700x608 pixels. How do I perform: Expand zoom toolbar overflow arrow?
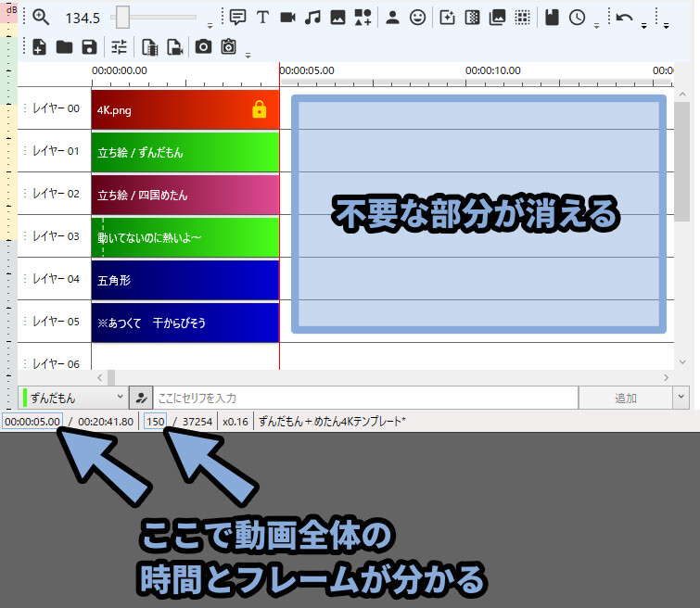coord(210,26)
